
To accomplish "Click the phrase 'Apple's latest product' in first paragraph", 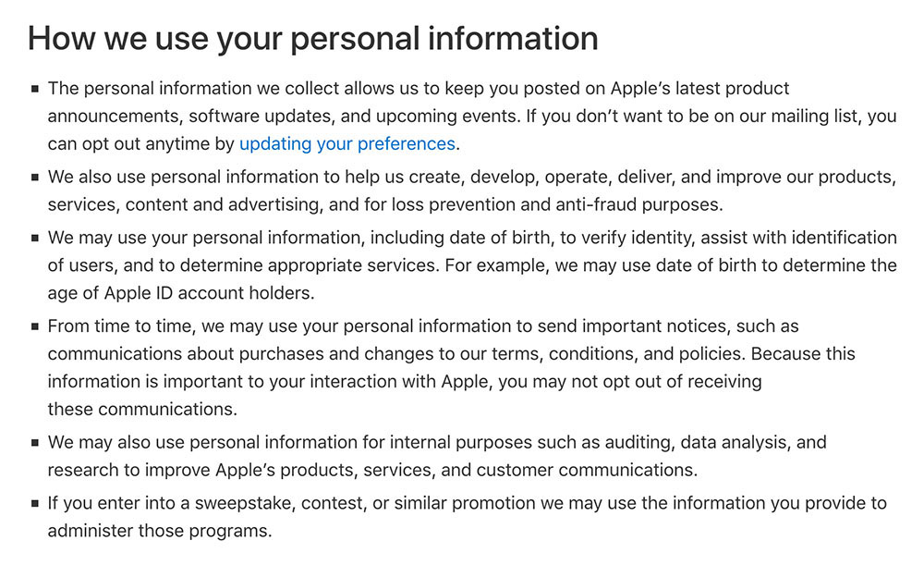I will [699, 89].
